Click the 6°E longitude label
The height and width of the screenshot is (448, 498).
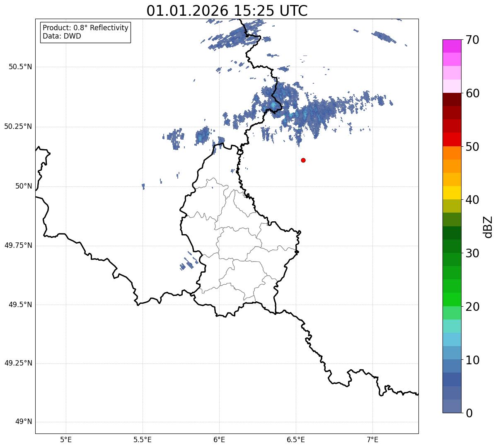tap(219, 440)
